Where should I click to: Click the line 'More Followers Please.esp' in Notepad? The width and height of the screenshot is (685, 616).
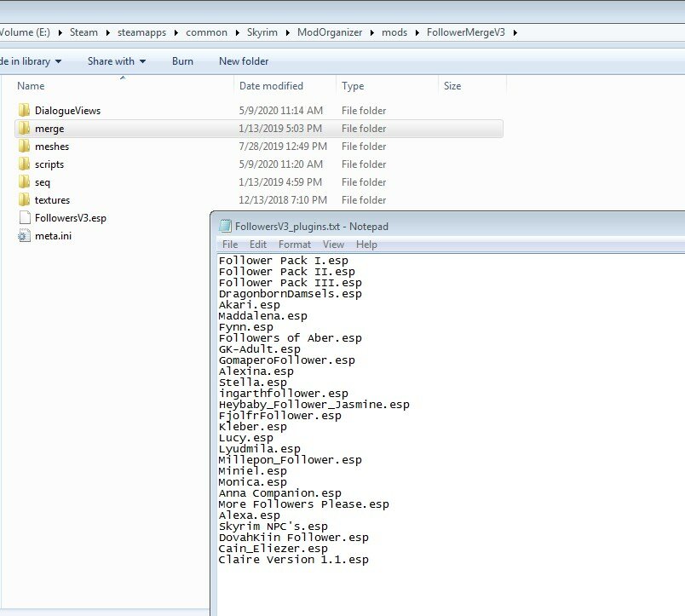[303, 504]
